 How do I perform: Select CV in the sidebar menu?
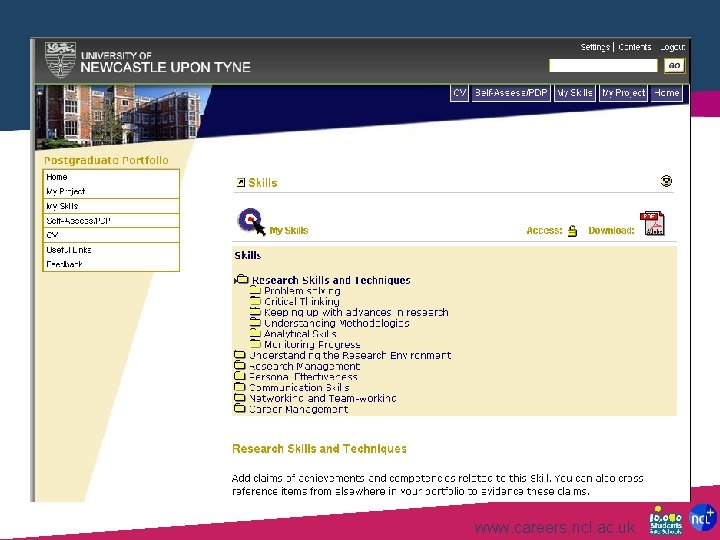(x=111, y=235)
